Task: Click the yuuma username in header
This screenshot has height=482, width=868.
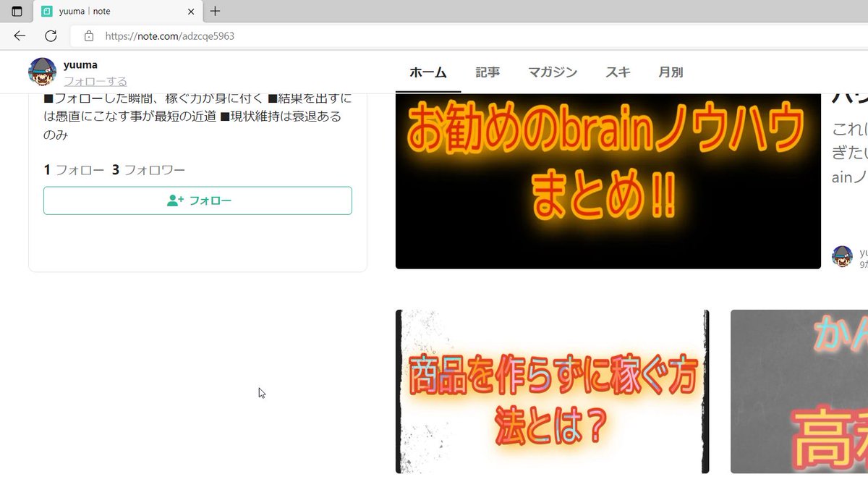Action: (x=80, y=64)
